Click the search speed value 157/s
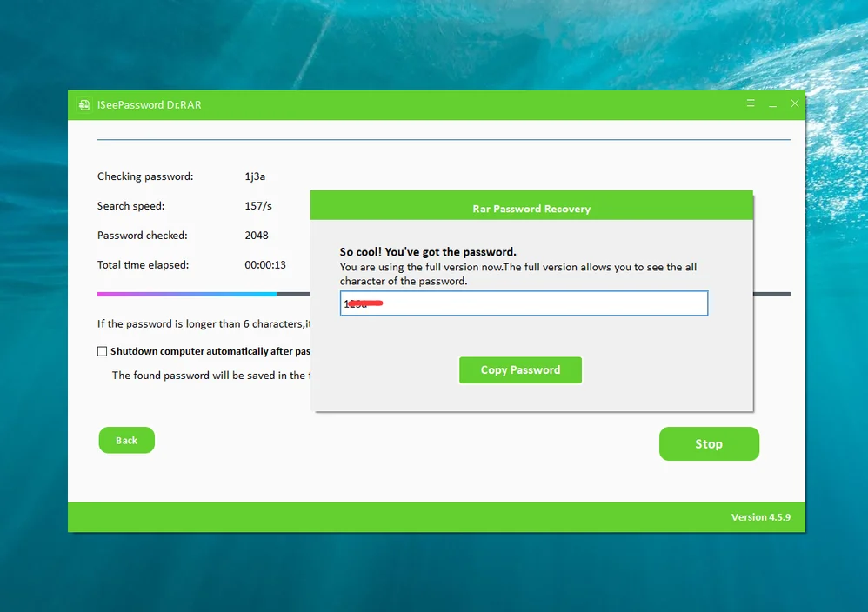868x612 pixels. (x=258, y=206)
